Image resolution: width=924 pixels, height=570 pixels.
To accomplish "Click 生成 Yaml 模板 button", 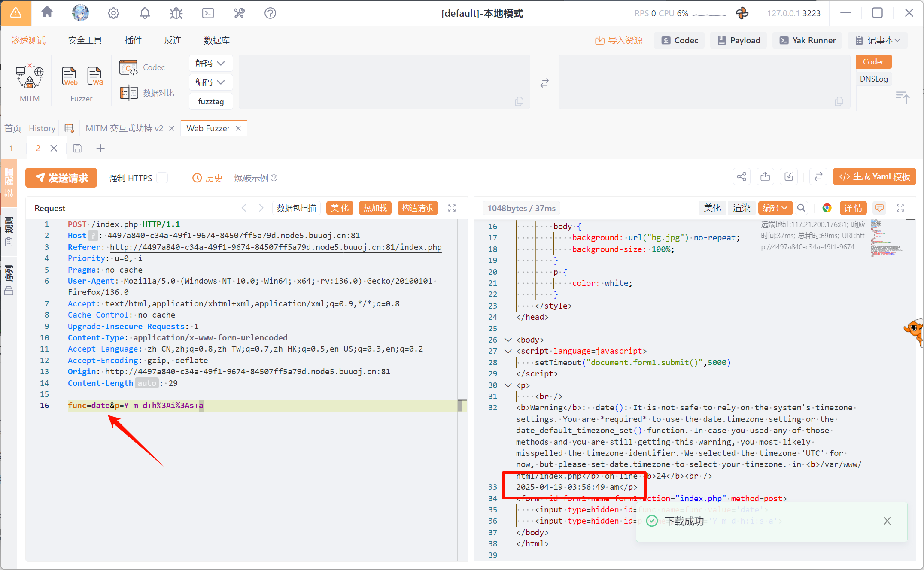I will click(x=875, y=176).
